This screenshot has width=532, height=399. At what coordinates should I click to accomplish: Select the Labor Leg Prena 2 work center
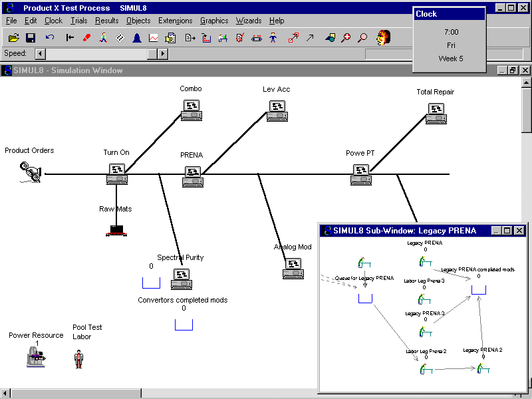pyautogui.click(x=426, y=369)
